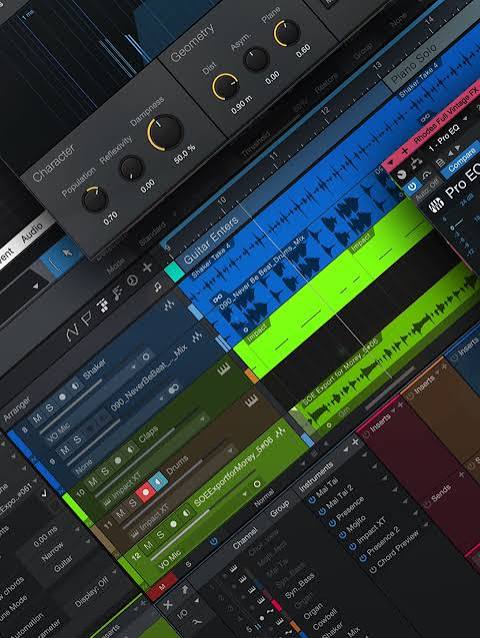Click the music notes icon above tracks
Viewport: 480px width, 638px height.
click(118, 293)
